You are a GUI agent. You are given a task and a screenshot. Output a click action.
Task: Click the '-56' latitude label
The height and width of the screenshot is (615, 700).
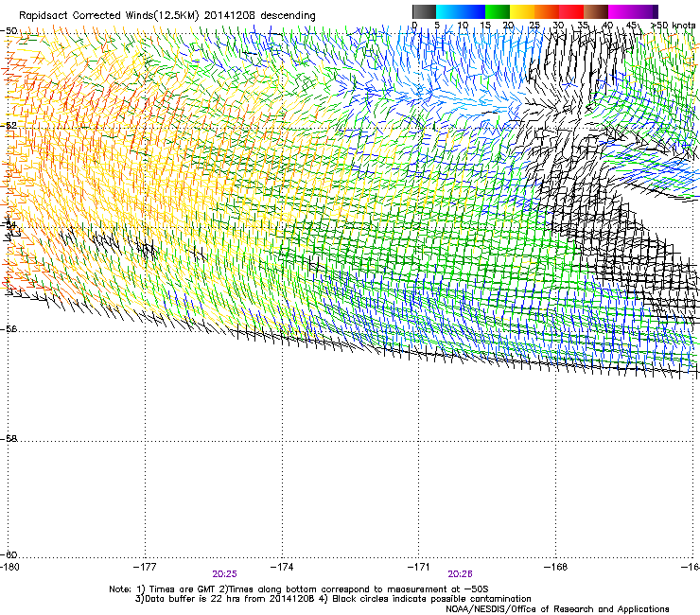coord(9,329)
